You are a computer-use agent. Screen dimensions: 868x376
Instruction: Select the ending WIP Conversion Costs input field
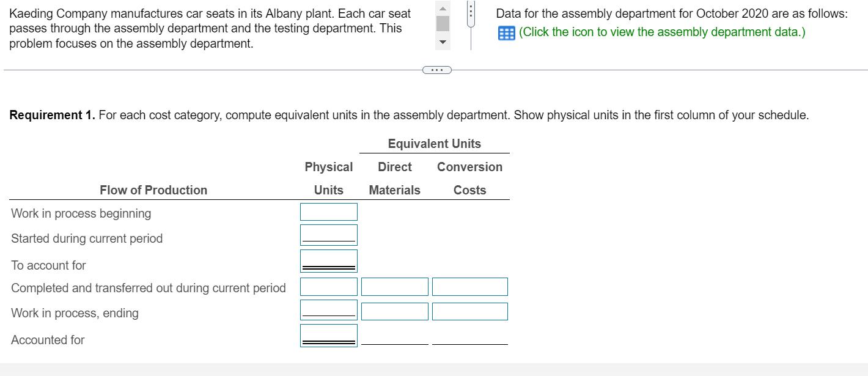click(469, 311)
